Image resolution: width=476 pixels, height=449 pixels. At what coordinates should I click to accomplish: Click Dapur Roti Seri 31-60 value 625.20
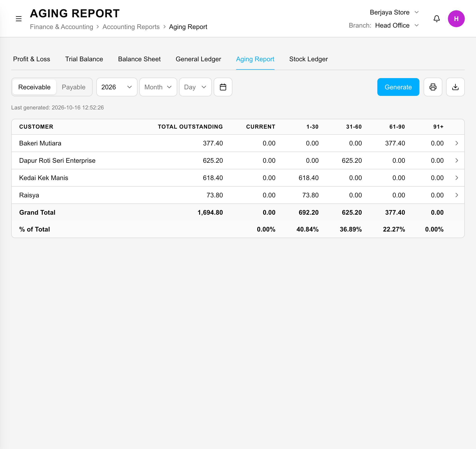[x=352, y=160]
